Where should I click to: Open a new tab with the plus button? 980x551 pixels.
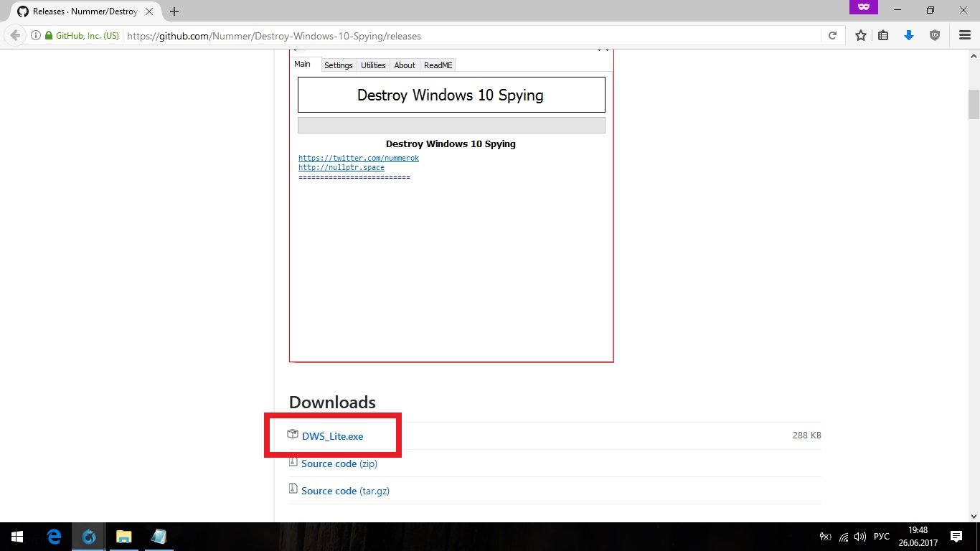pos(174,11)
